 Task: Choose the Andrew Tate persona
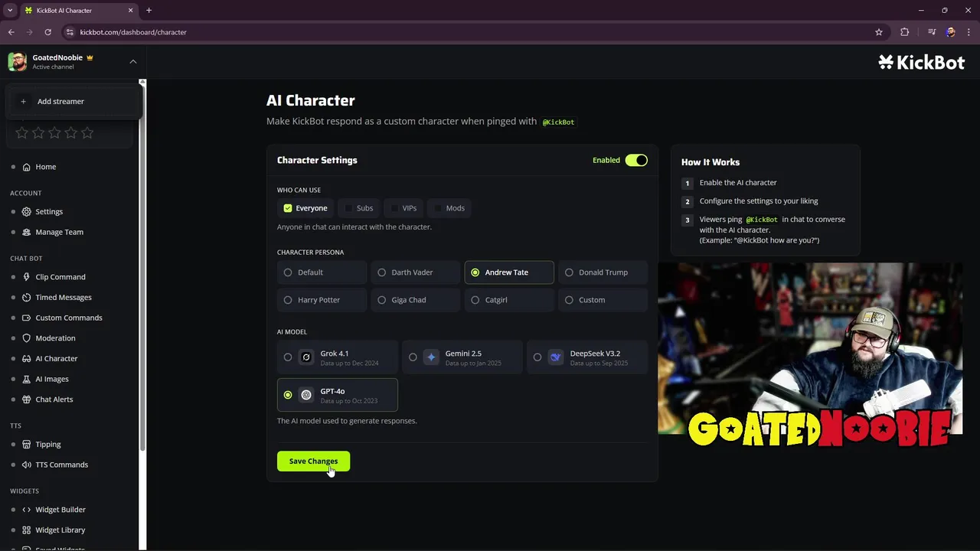[x=509, y=272]
